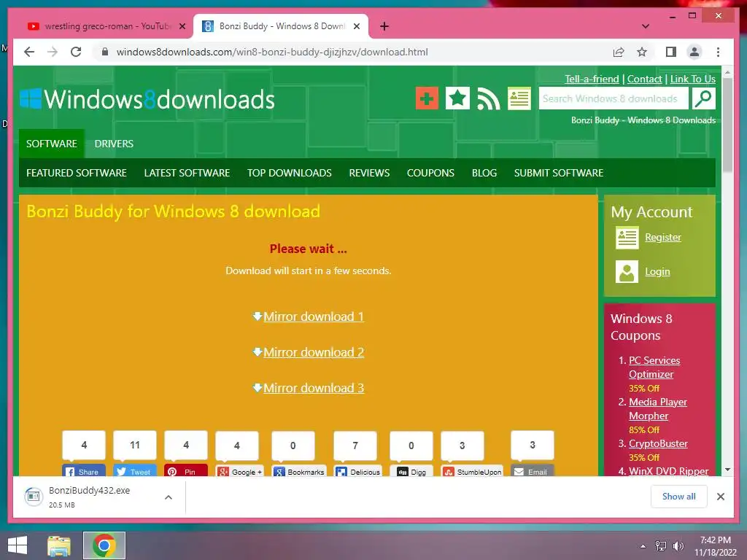Open the RSS feed icon

(489, 98)
